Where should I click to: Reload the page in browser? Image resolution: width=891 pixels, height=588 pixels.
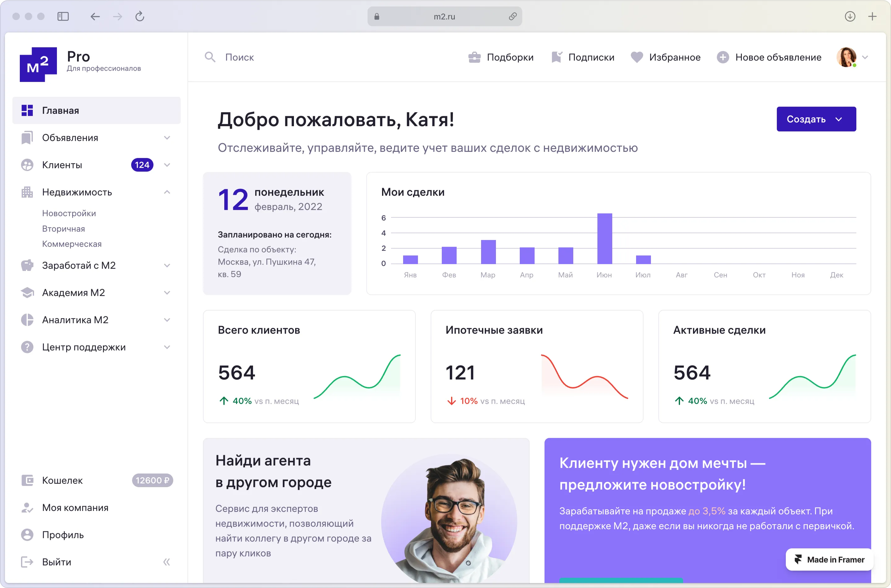tap(140, 16)
